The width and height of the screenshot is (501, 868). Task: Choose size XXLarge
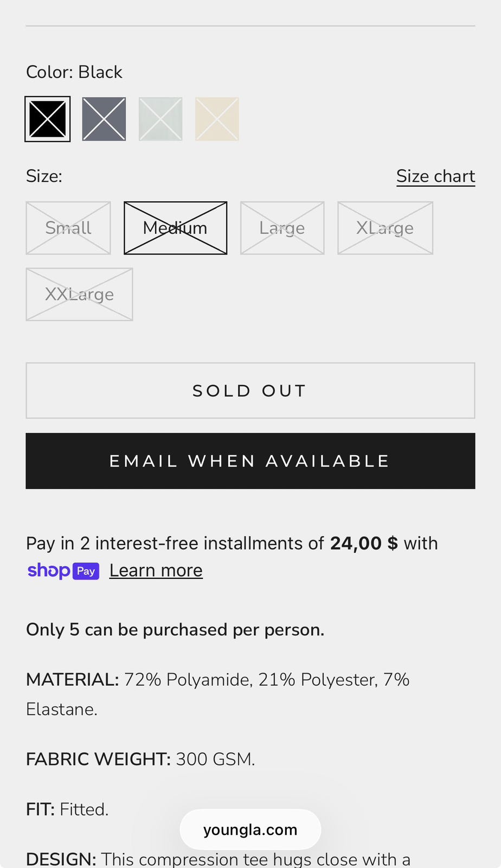click(x=79, y=294)
